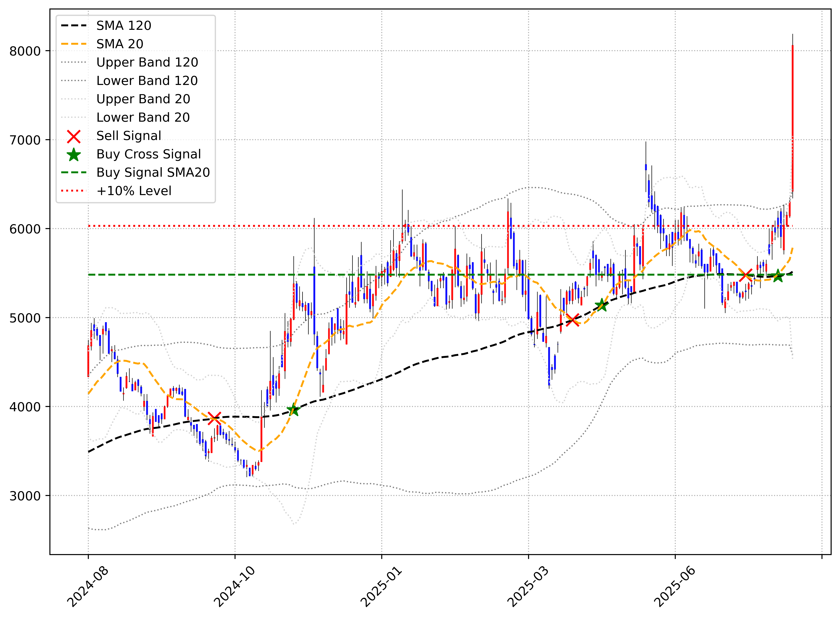Click the sell signal X near 5000 level
This screenshot has height=618, width=840.
tap(573, 320)
